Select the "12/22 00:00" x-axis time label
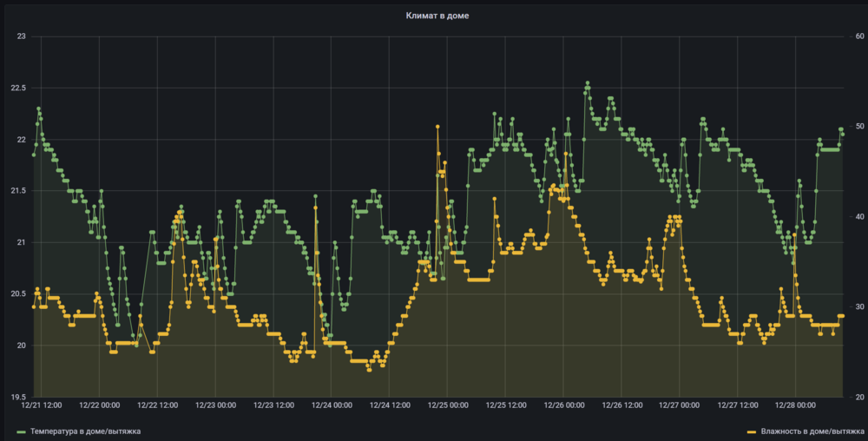This screenshot has width=868, height=441. 99,405
